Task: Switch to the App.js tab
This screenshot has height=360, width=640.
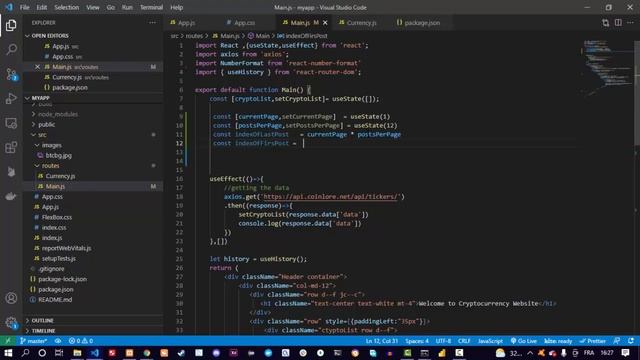Action: point(186,23)
